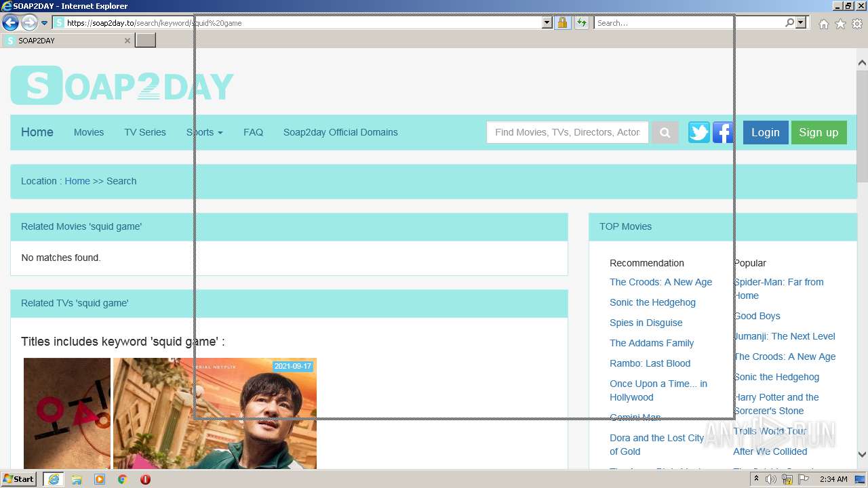
Task: Open a new blank tab
Action: click(146, 41)
